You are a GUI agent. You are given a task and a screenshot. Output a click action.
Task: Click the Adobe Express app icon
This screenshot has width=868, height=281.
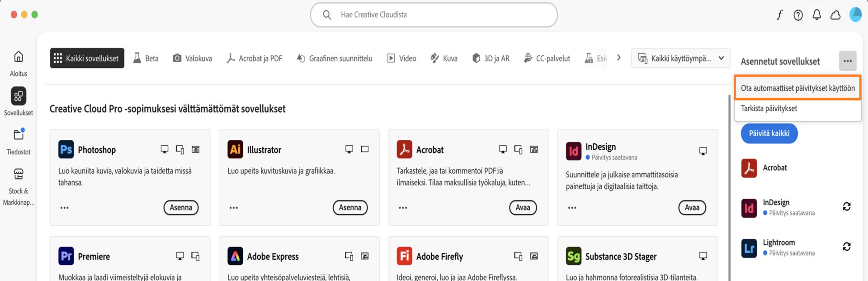tap(235, 256)
